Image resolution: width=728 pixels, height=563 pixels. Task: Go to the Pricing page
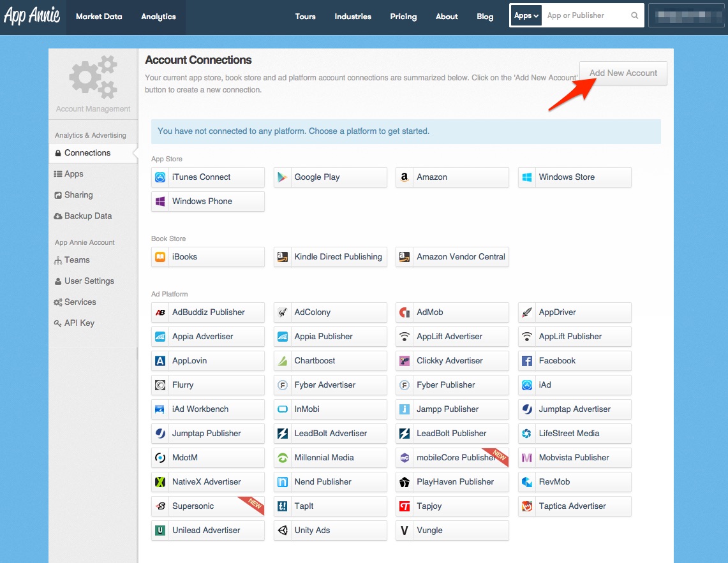(x=403, y=17)
